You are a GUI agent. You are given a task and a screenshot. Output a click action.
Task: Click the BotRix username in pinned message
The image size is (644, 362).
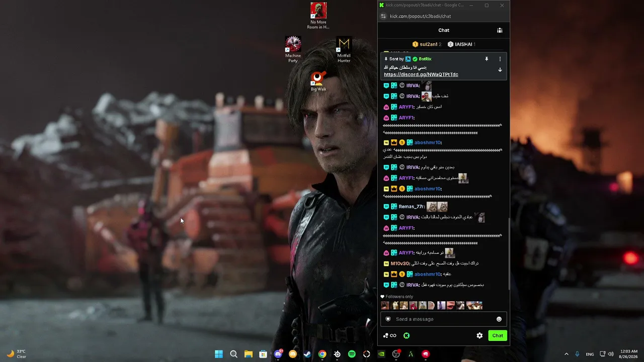pos(425,59)
